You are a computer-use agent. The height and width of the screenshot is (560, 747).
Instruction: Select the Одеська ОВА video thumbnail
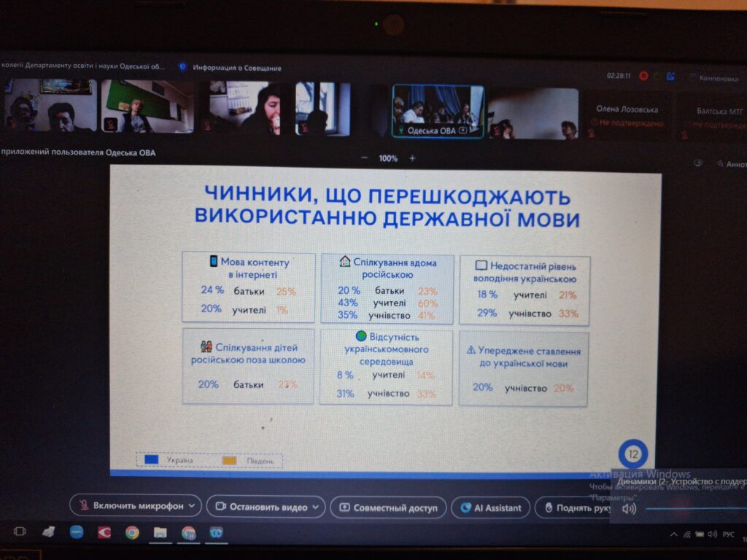438,112
